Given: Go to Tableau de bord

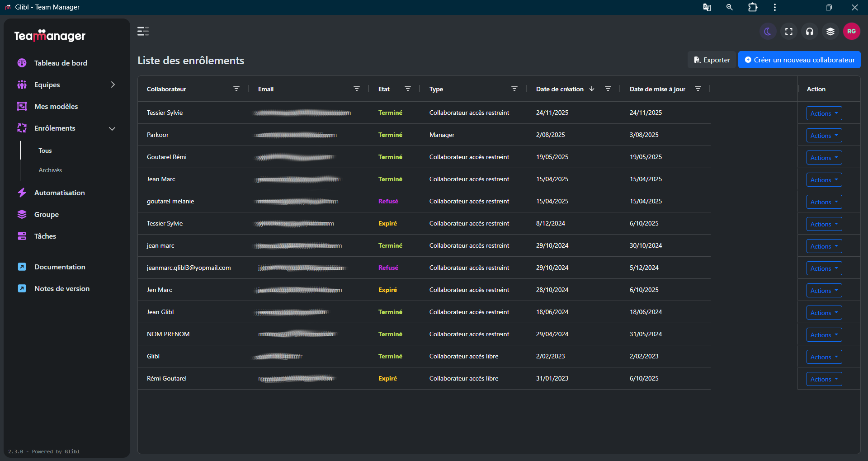Looking at the screenshot, I should pos(61,63).
